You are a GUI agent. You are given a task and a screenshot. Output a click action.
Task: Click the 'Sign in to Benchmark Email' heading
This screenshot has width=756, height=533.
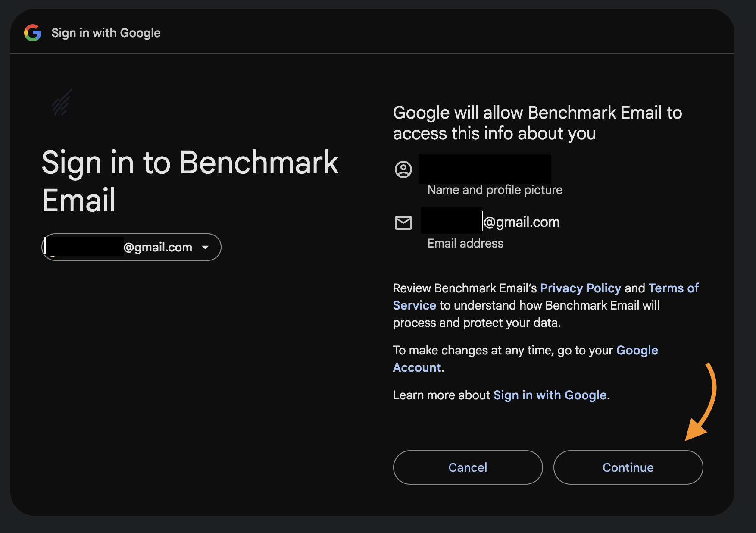point(190,181)
